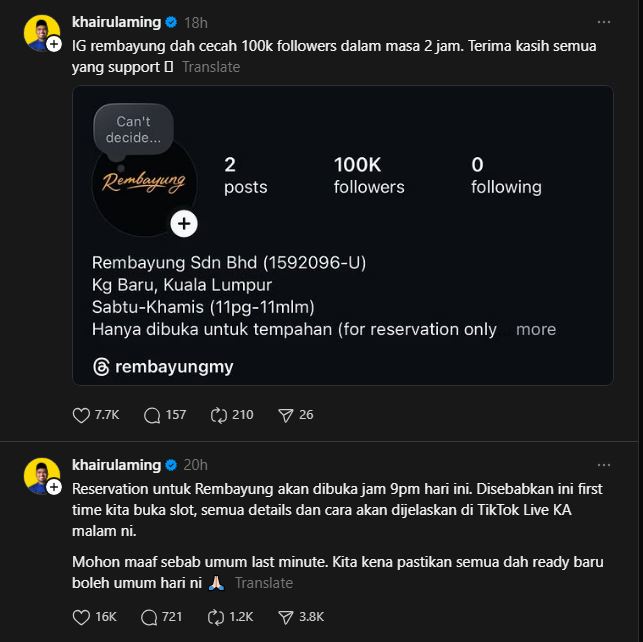
Task: Repost the post with 210 reposts
Action: 219,414
